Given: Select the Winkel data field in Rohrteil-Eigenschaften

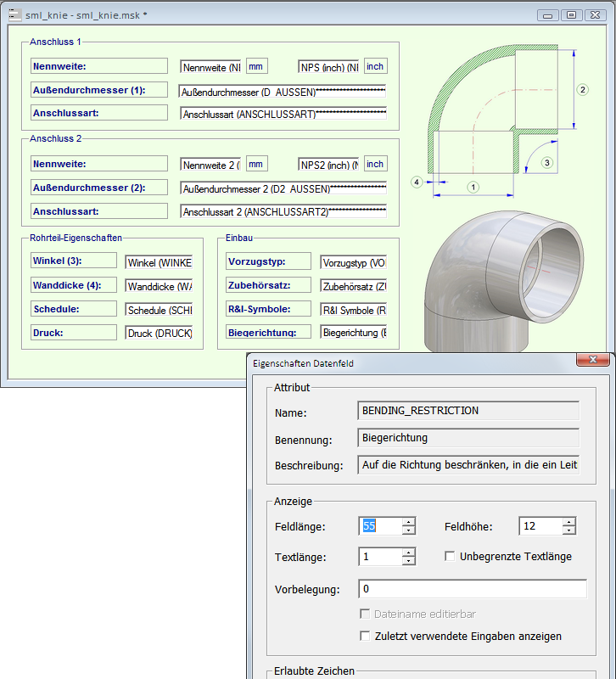Looking at the screenshot, I should click(x=159, y=262).
